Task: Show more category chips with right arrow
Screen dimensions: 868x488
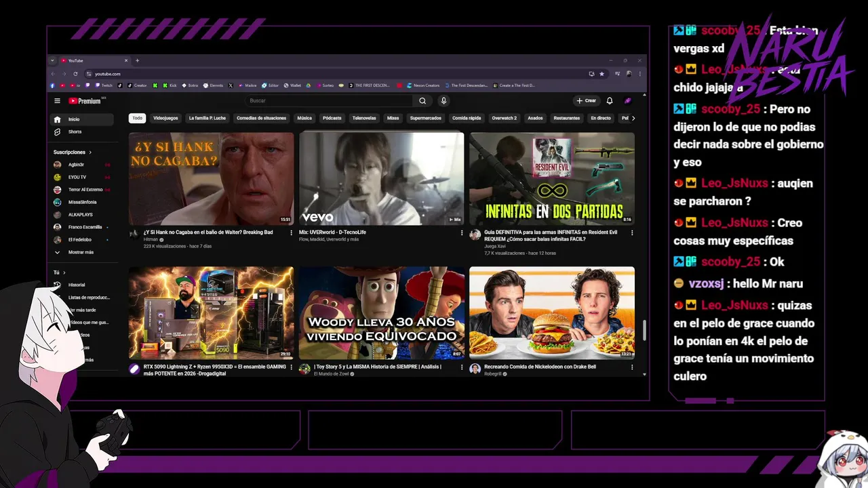Action: point(633,118)
